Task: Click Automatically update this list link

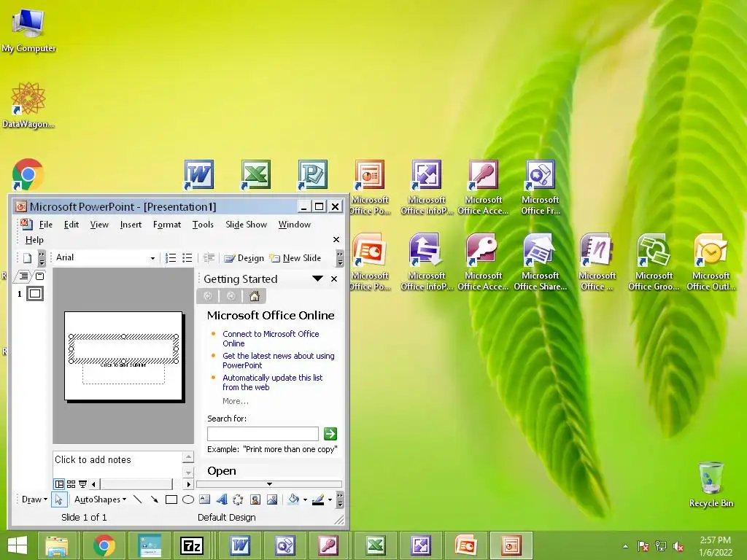Action: click(x=272, y=382)
